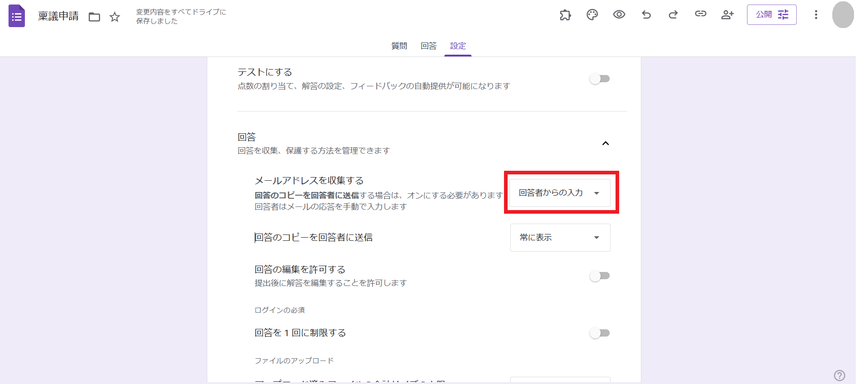868x384 pixels.
Task: Toggle 回答を1回に制限する switch
Action: [x=600, y=333]
